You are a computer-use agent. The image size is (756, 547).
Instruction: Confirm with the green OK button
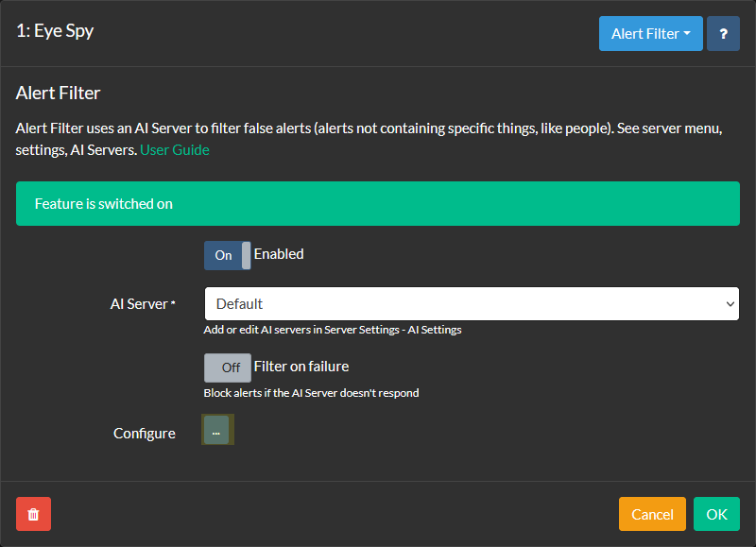[716, 514]
